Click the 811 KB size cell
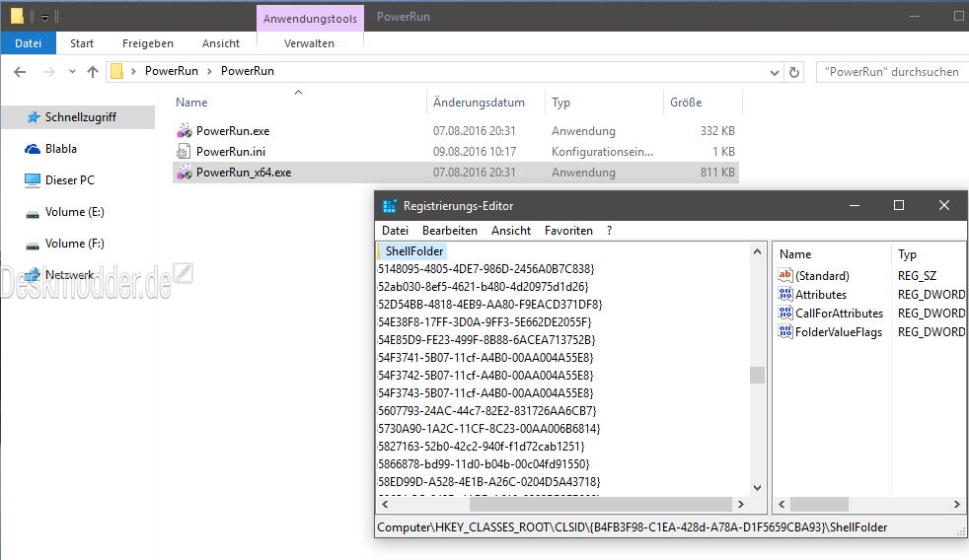Screen dimensions: 969x560 point(717,173)
